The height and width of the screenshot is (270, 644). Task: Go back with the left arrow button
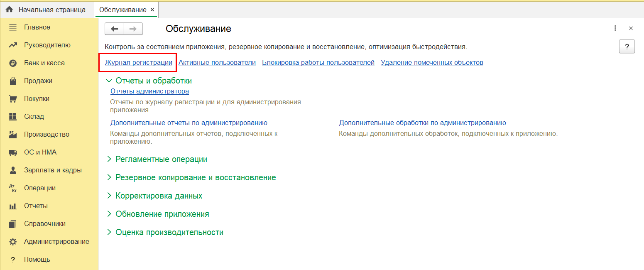(115, 29)
